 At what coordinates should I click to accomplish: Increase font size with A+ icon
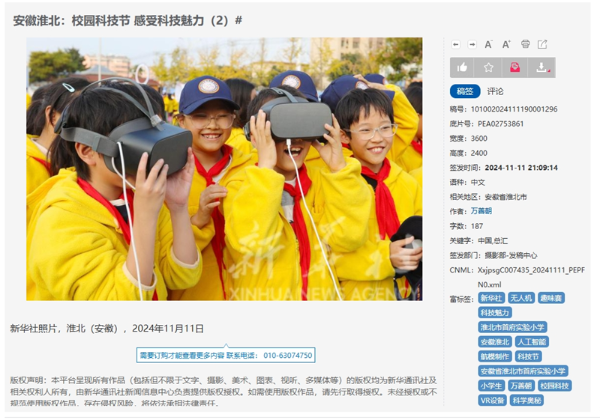pos(506,45)
